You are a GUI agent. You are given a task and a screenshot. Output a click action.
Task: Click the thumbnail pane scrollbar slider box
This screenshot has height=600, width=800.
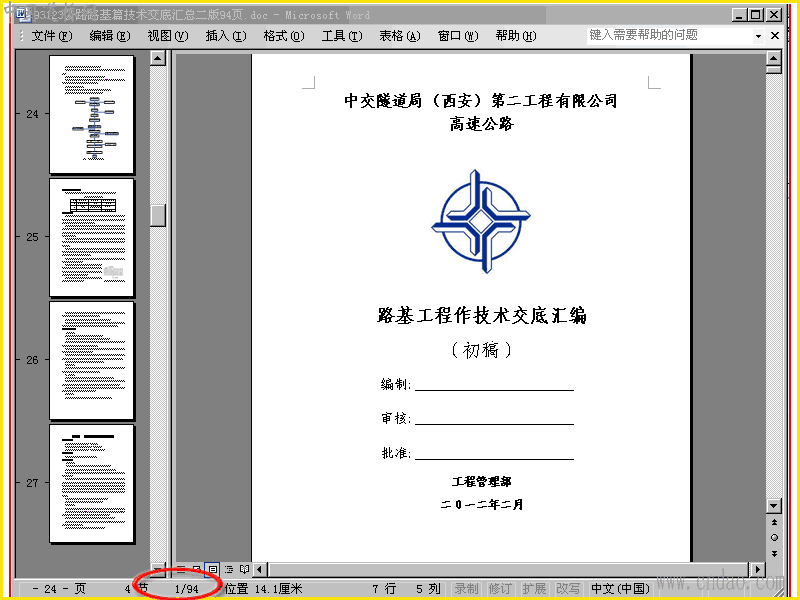click(x=158, y=215)
